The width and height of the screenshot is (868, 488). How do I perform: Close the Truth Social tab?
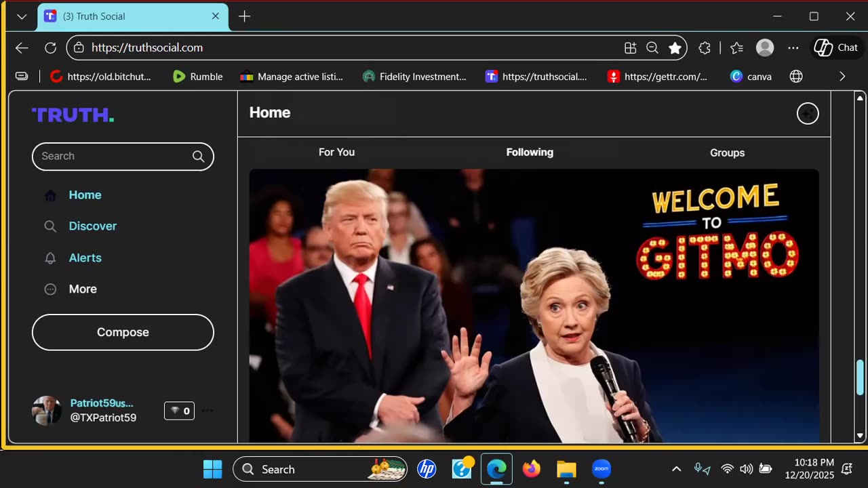point(216,16)
